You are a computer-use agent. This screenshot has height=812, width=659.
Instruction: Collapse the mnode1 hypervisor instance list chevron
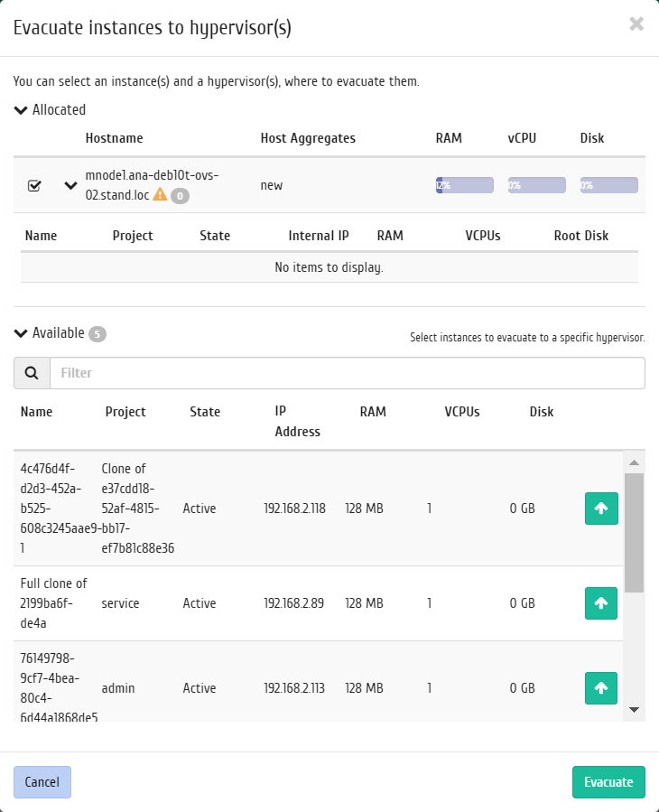70,185
